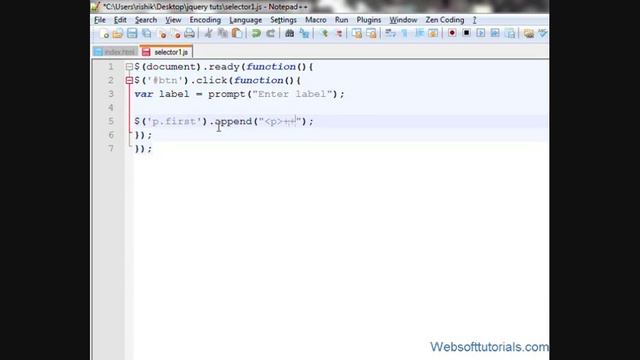This screenshot has width=640, height=360.
Task: Open the Plugins menu
Action: 369,20
